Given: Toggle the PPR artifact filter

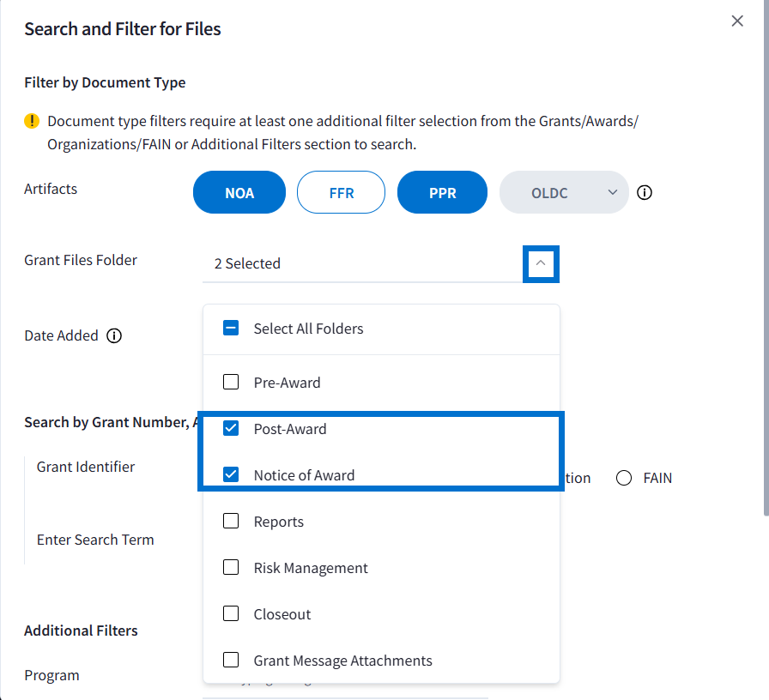Looking at the screenshot, I should [442, 192].
